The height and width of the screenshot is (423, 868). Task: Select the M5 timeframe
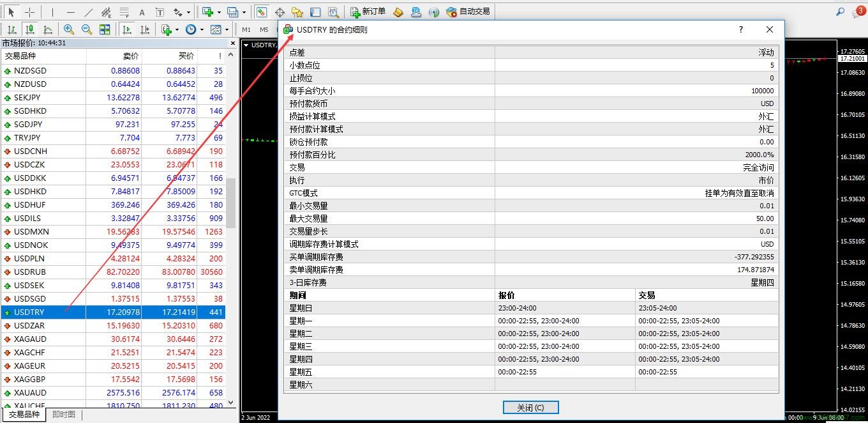pyautogui.click(x=264, y=29)
